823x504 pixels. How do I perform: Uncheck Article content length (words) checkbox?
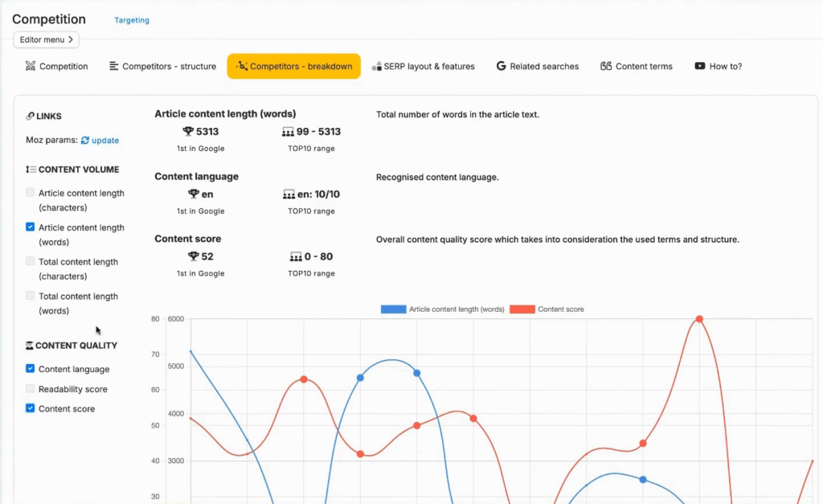[x=30, y=227]
